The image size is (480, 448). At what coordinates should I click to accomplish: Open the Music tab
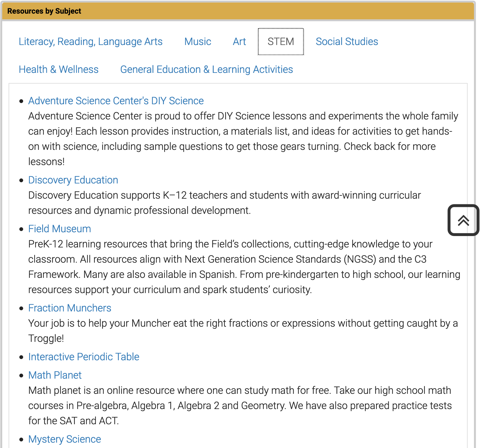tap(198, 42)
